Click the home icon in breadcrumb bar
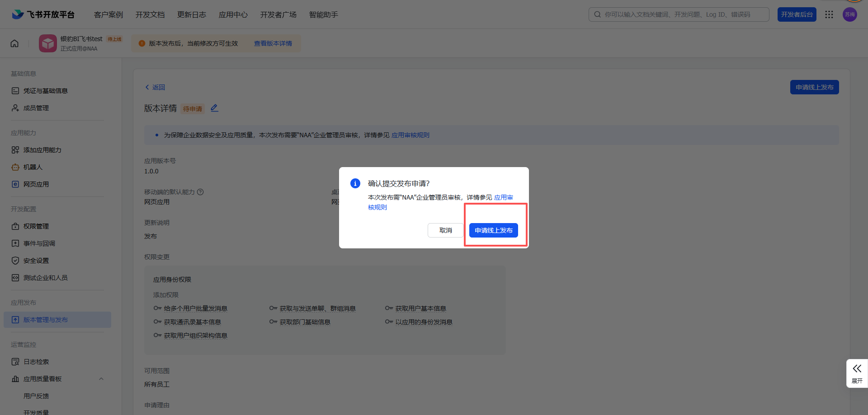The height and width of the screenshot is (415, 868). tap(14, 43)
